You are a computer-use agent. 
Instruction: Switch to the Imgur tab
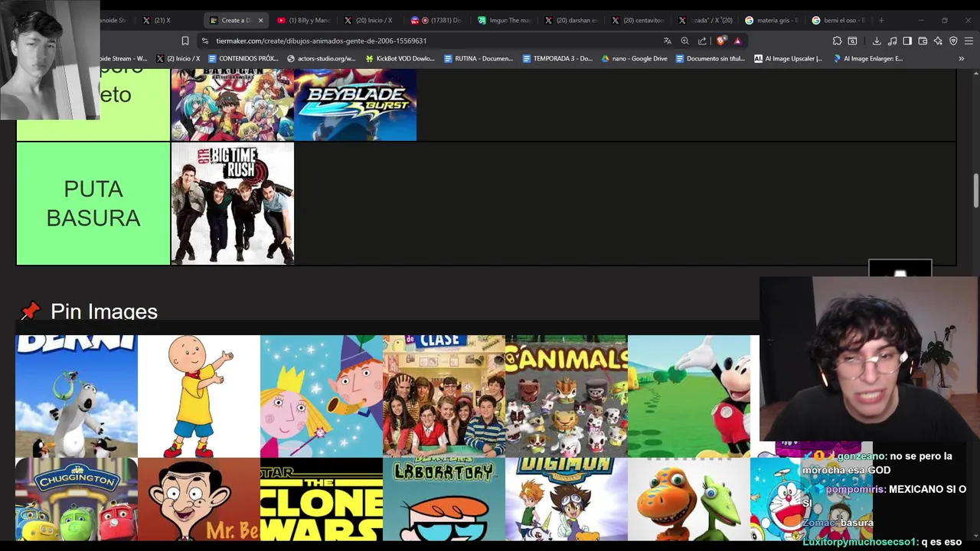coord(504,20)
